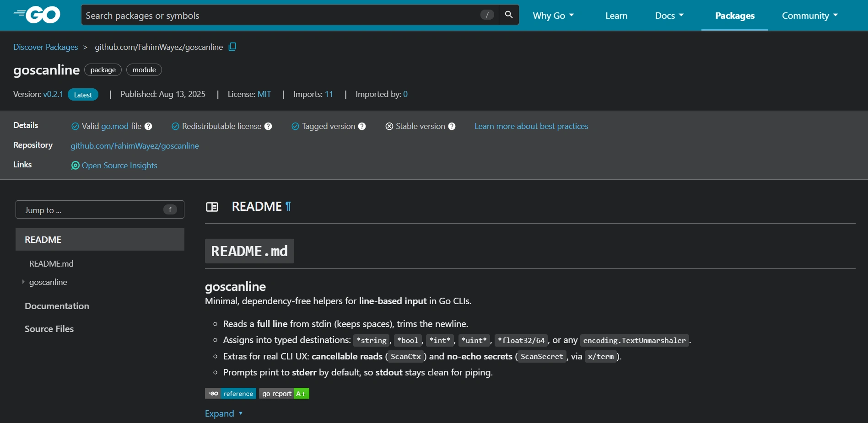
Task: Click the README outline panel icon
Action: [212, 207]
